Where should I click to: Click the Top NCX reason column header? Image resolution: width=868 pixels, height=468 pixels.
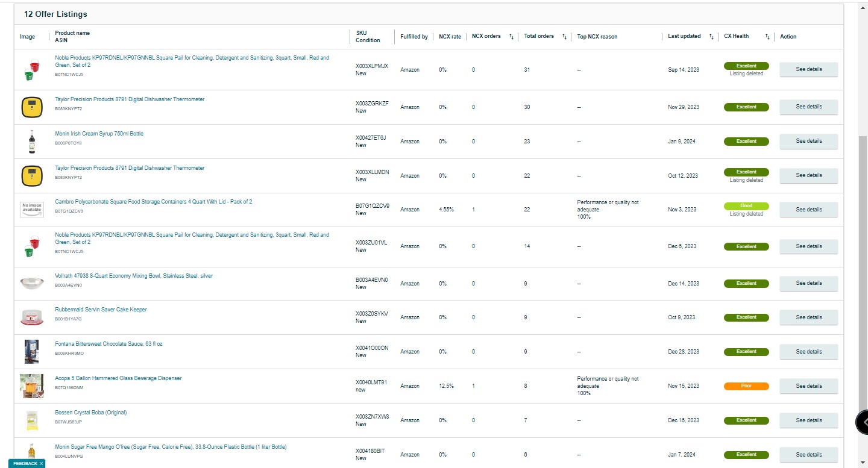click(x=597, y=37)
